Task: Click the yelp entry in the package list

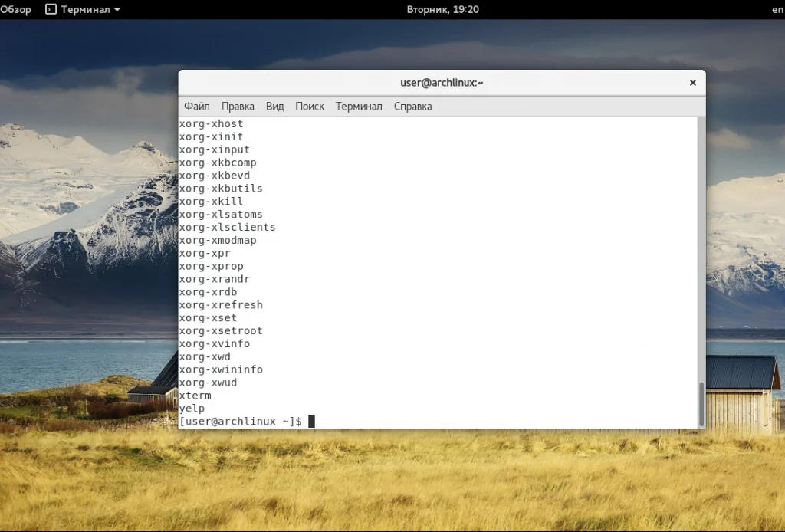Action: [192, 409]
